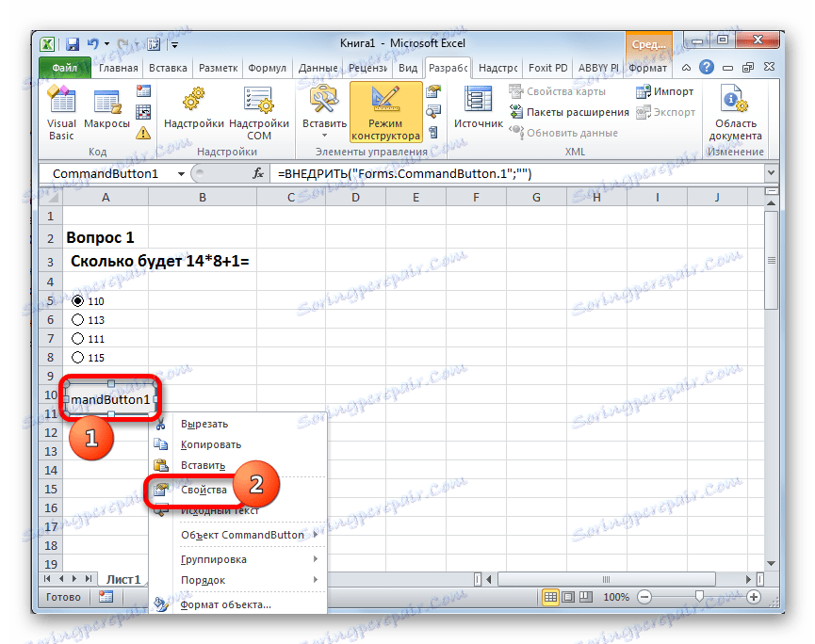Viewport: 815px width, 644px height.
Task: Open the Файл tab
Action: point(64,68)
